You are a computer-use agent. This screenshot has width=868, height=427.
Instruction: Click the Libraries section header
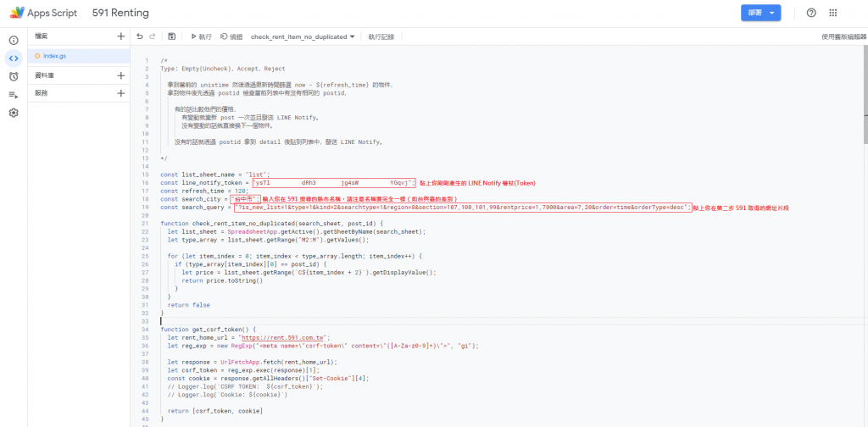pos(44,75)
